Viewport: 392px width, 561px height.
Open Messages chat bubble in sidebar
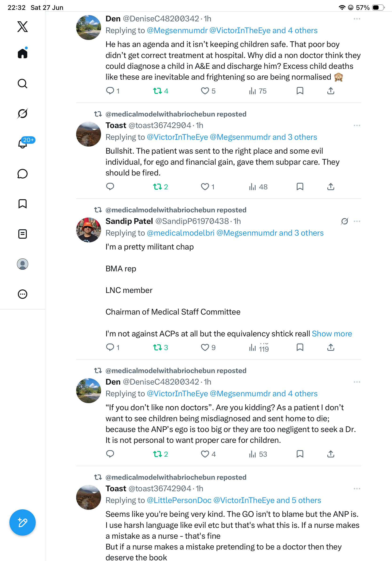[x=23, y=174]
